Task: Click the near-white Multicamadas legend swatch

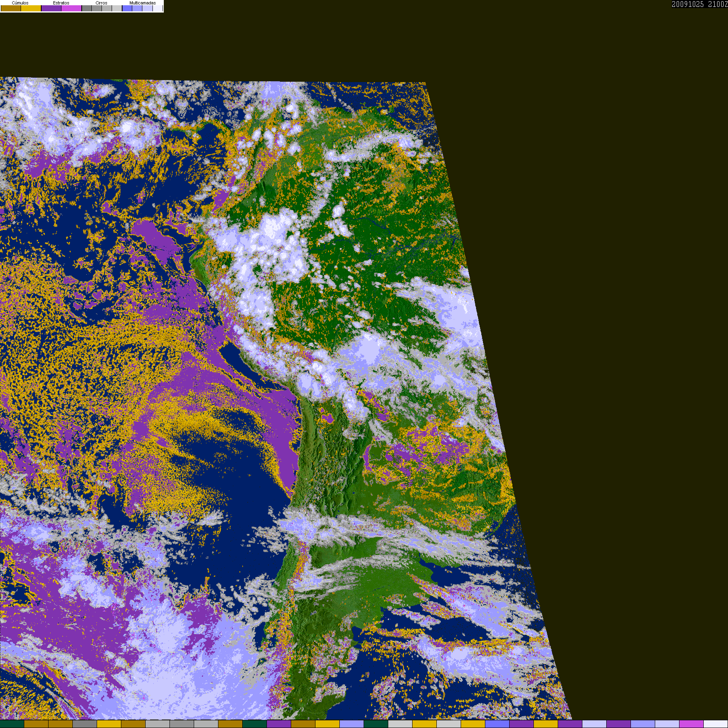Action: (x=158, y=8)
